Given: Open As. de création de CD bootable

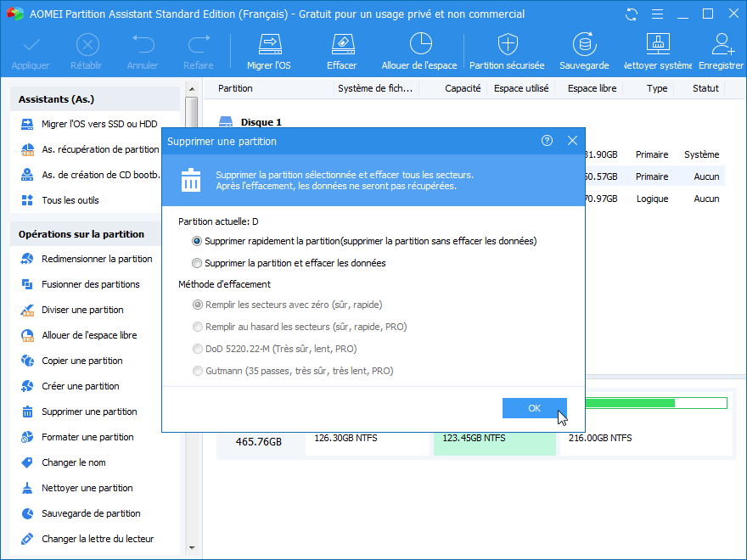Looking at the screenshot, I should point(91,175).
